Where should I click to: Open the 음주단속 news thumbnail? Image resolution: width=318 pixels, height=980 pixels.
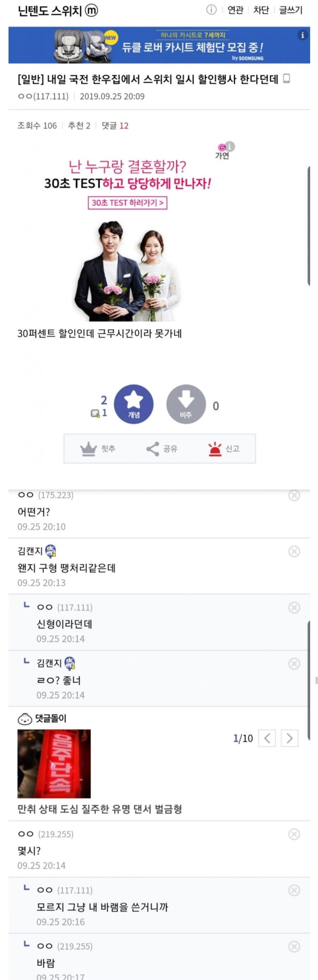(x=54, y=764)
